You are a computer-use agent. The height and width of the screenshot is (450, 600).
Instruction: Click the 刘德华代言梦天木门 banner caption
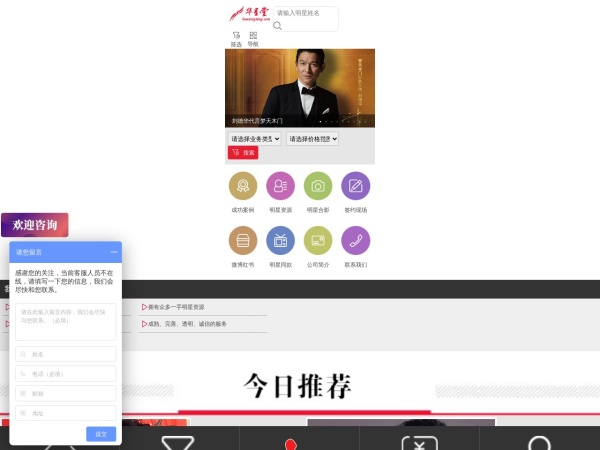point(257,121)
